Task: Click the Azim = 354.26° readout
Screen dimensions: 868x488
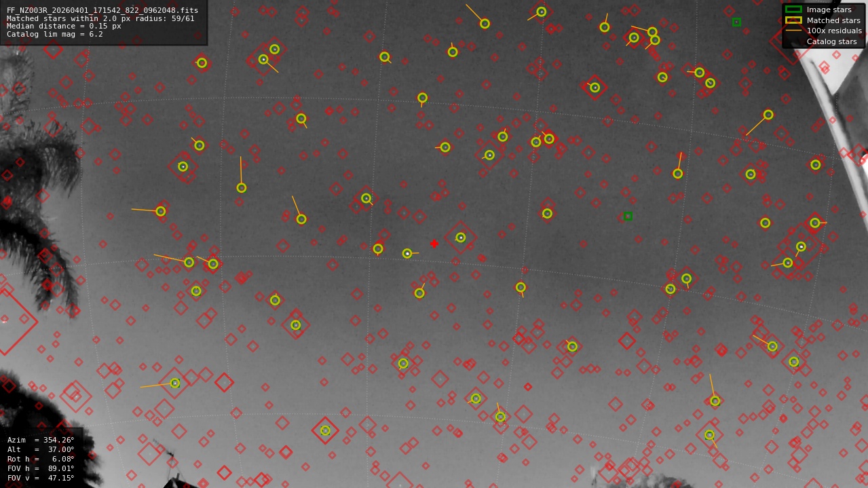Action: 41,440
